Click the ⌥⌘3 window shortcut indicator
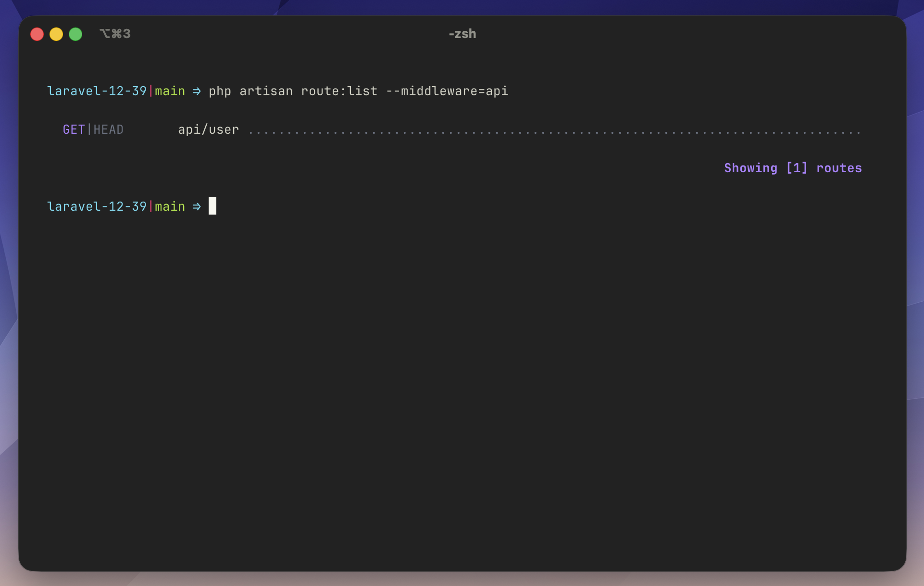924x586 pixels. (115, 34)
